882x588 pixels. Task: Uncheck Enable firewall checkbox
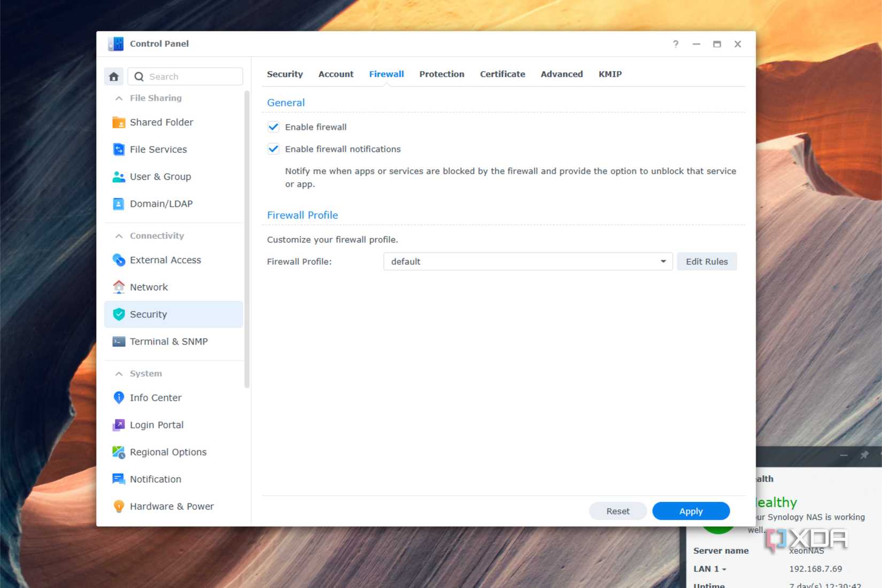[273, 127]
